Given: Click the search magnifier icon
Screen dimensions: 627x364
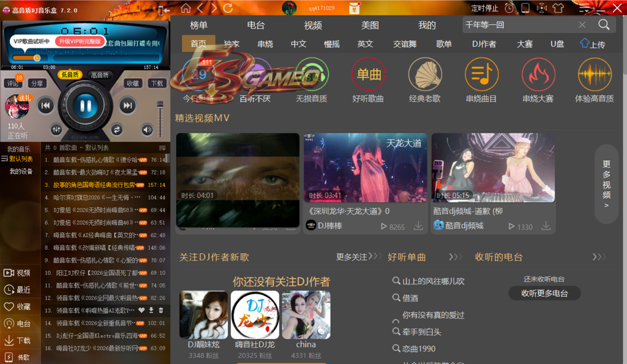Looking at the screenshot, I should [x=604, y=24].
